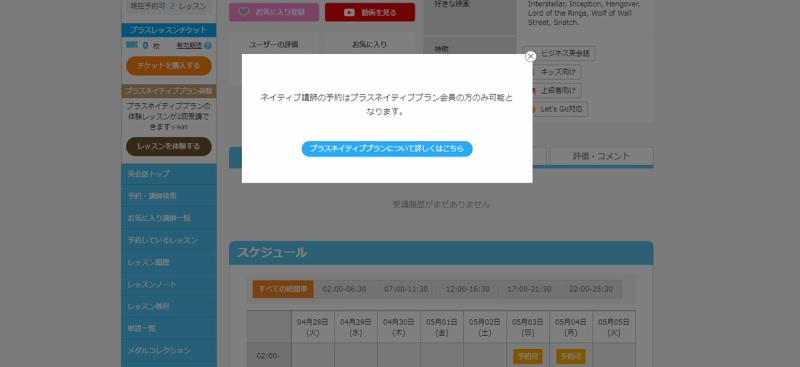The image size is (800, 367).
Task: Click the 05月01日(金) column header
Action: click(x=442, y=327)
